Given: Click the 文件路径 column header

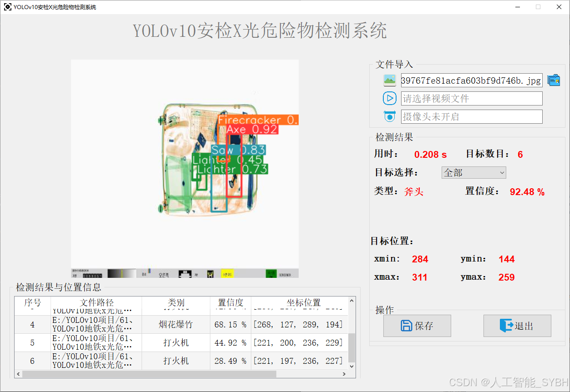Looking at the screenshot, I should click(97, 302).
